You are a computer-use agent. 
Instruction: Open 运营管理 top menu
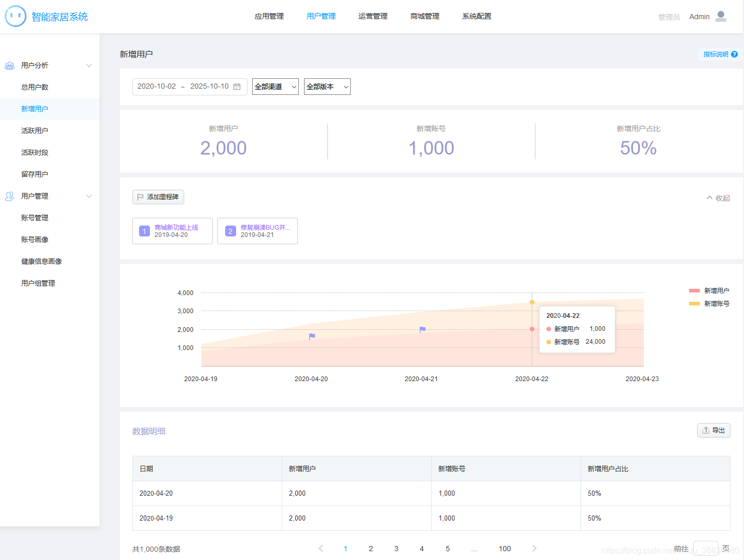(373, 17)
